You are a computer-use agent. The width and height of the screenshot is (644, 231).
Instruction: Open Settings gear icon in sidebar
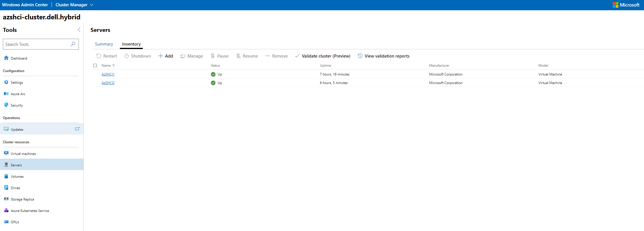tap(6, 82)
